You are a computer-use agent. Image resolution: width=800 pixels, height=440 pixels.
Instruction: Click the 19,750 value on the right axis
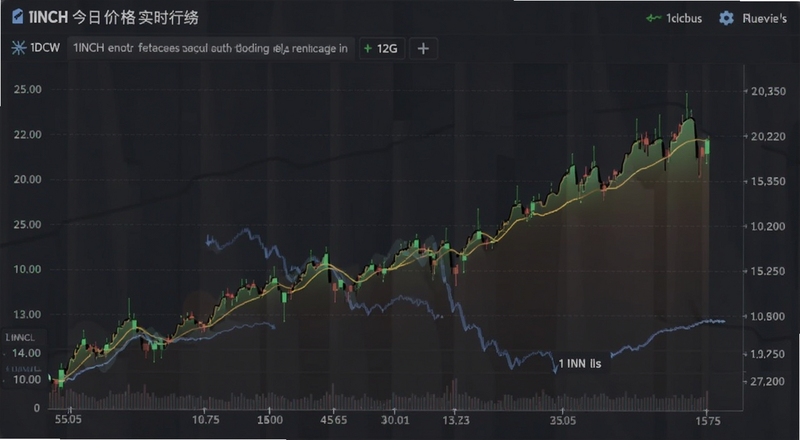(x=769, y=354)
